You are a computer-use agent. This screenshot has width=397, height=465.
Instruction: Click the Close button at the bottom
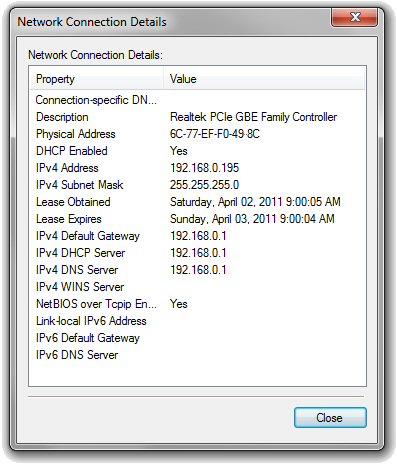[x=330, y=417]
